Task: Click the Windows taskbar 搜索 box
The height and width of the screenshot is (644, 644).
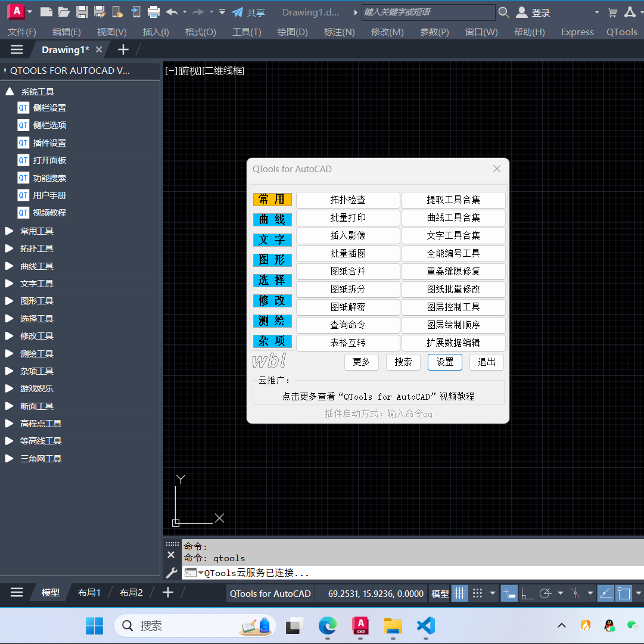Action: 195,626
